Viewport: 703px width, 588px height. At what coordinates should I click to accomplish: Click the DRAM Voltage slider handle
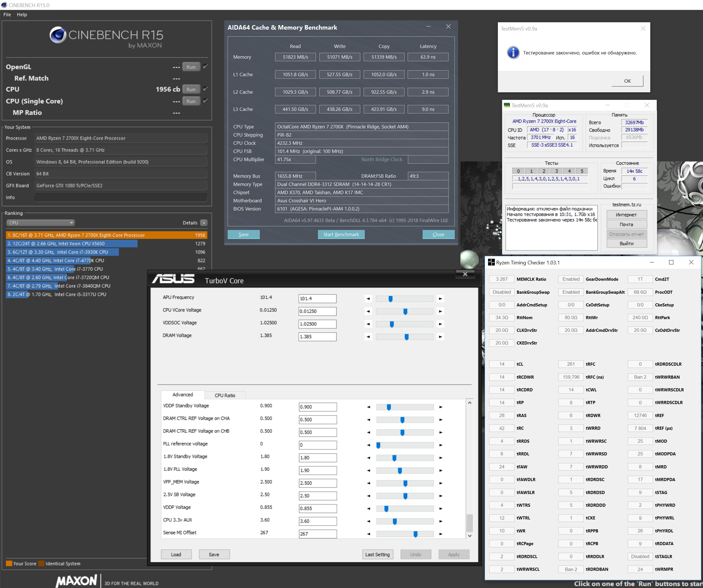407,337
